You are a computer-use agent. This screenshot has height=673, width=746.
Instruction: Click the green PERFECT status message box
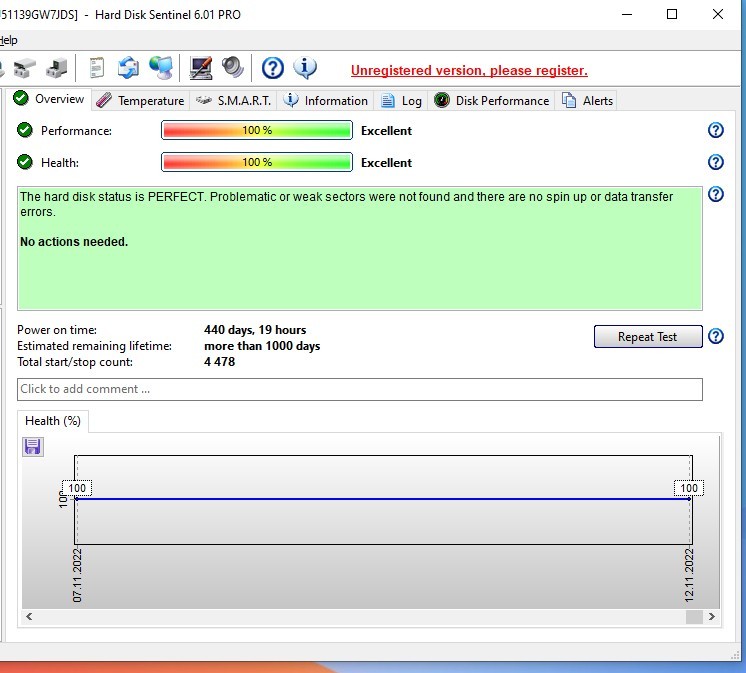click(x=360, y=249)
